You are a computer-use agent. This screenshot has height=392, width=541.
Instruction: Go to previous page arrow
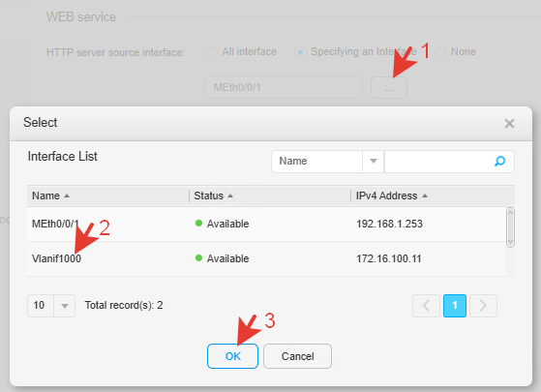click(x=426, y=306)
